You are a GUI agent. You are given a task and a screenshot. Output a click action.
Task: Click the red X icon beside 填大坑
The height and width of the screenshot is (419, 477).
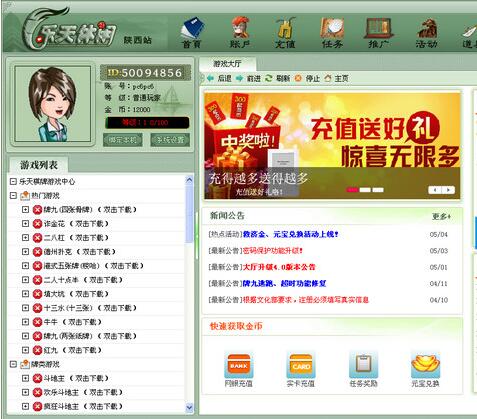pyautogui.click(x=37, y=294)
